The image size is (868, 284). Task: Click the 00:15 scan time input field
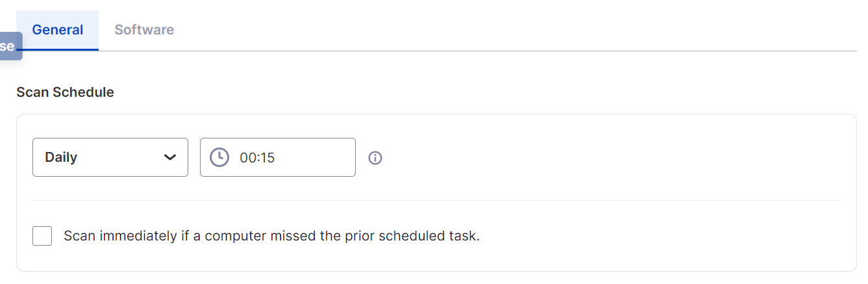[278, 157]
